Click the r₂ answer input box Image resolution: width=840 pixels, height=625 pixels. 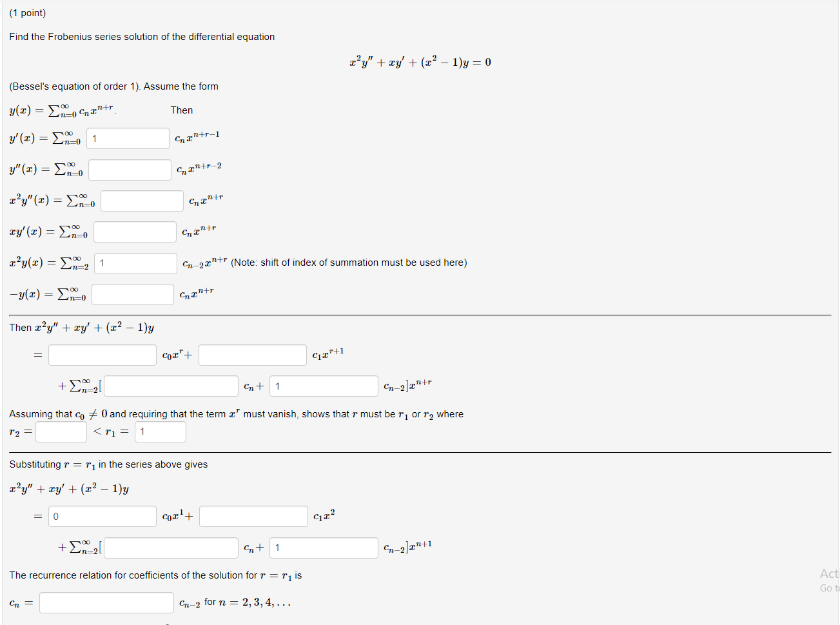tap(61, 432)
